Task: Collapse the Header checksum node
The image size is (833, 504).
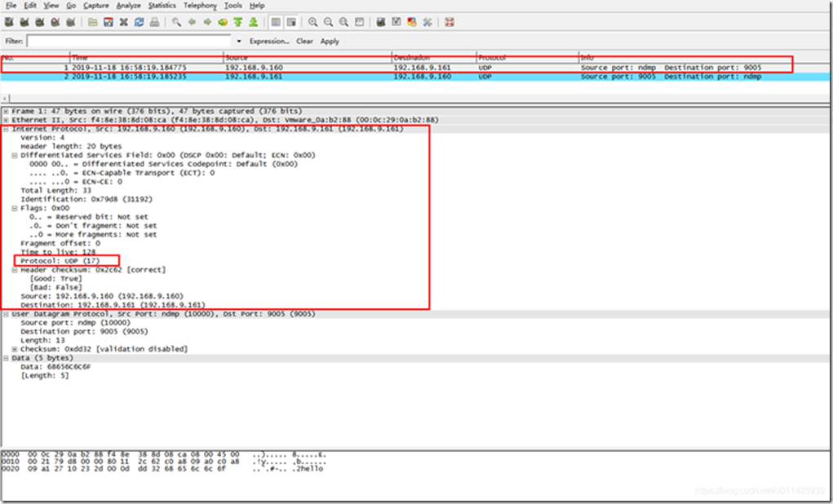Action: coord(15,270)
